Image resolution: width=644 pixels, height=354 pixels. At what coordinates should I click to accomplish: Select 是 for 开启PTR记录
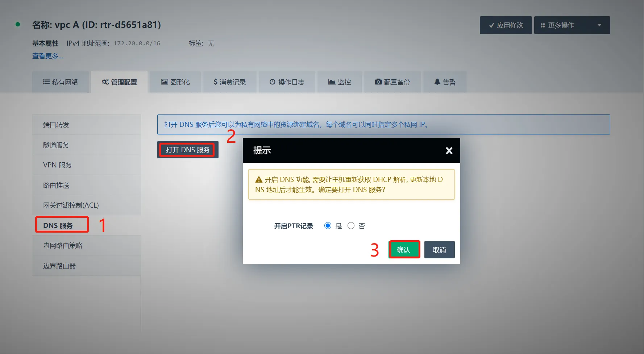tap(328, 226)
